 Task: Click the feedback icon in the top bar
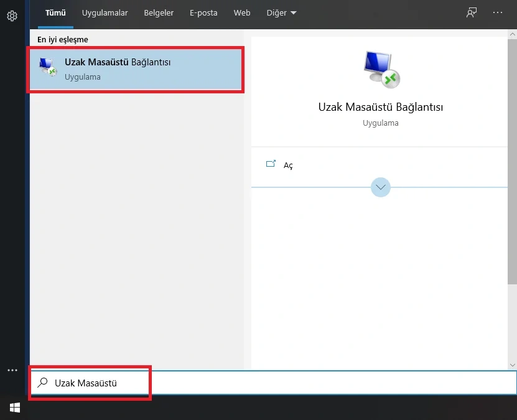click(472, 12)
